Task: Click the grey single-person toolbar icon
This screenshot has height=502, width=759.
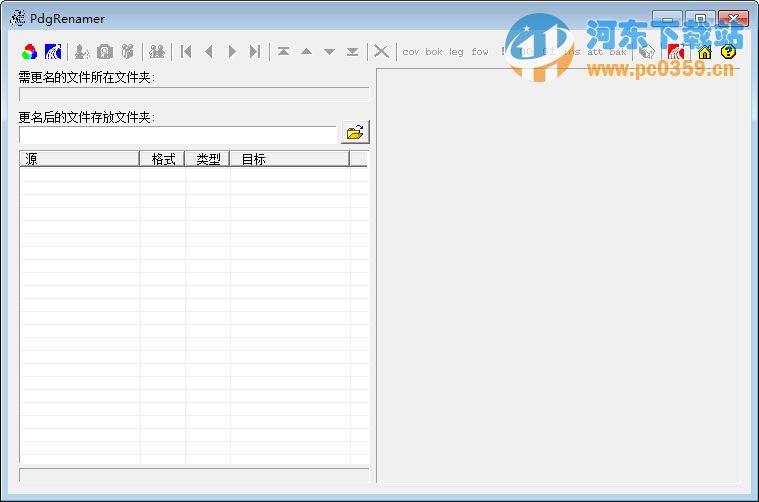Action: coord(82,51)
